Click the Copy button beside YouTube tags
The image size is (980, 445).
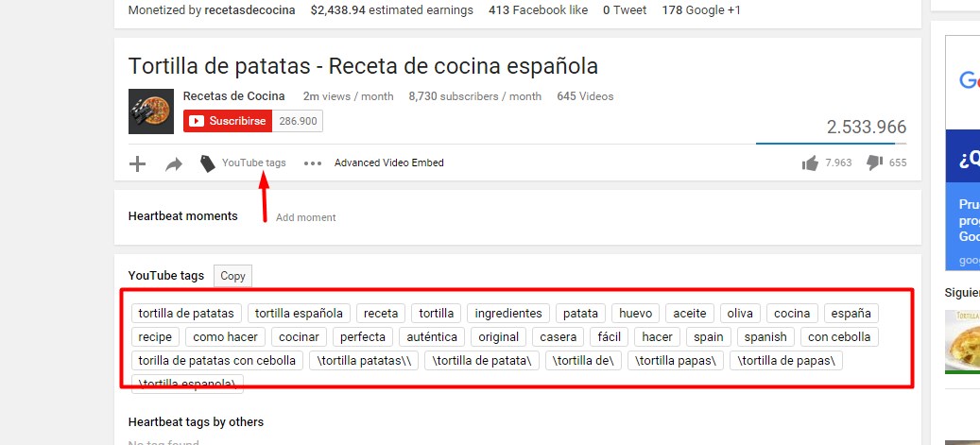click(x=232, y=276)
